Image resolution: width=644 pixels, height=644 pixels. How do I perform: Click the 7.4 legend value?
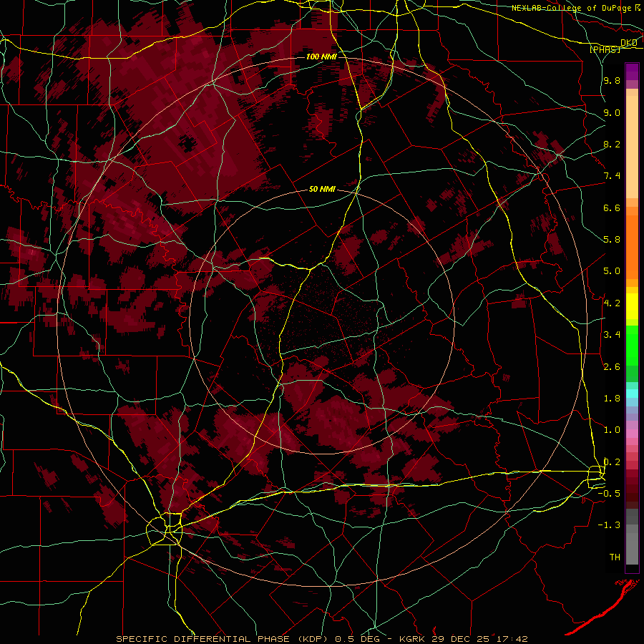[612, 176]
